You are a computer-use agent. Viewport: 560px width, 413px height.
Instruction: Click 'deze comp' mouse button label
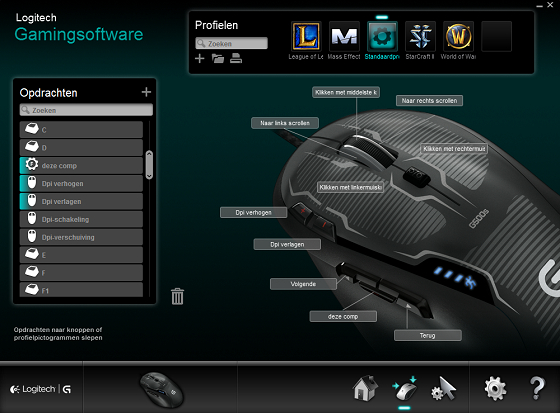click(x=343, y=316)
